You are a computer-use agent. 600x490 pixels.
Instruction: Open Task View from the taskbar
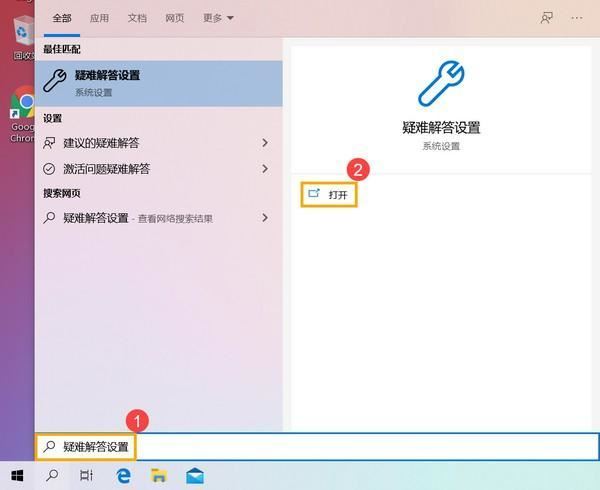[87, 475]
